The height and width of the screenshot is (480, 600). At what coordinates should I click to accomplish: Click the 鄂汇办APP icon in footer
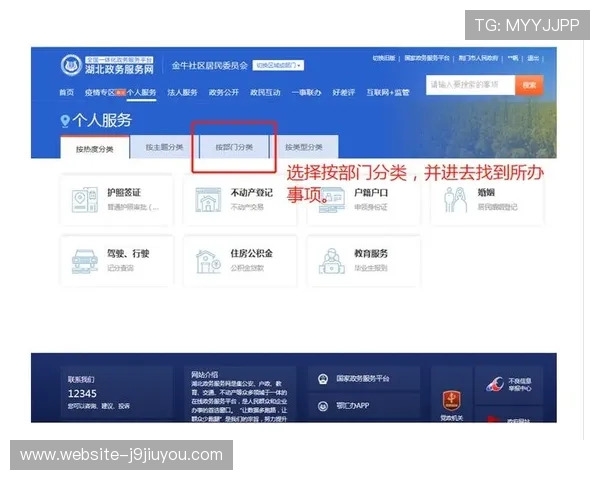(x=323, y=406)
